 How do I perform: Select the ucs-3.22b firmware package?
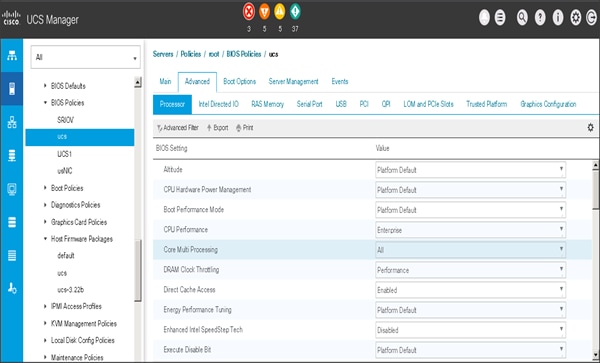(70, 290)
